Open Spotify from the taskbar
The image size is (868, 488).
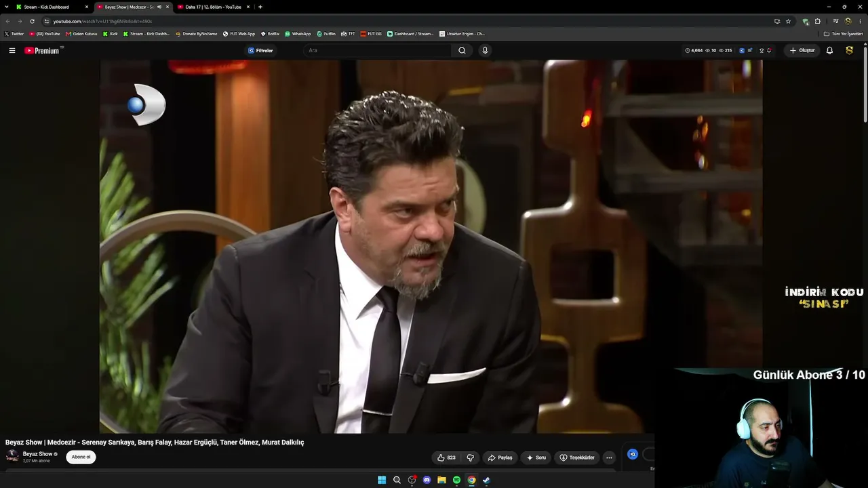(456, 480)
